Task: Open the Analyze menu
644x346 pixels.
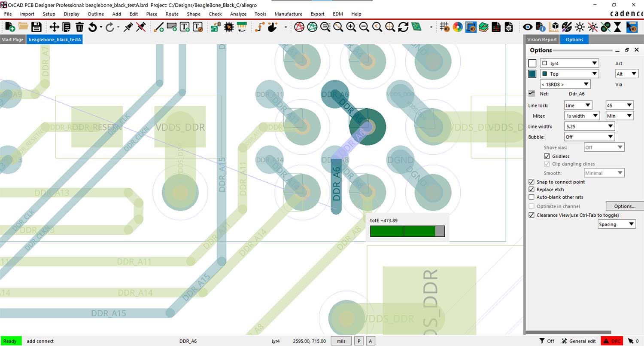Action: (x=238, y=14)
